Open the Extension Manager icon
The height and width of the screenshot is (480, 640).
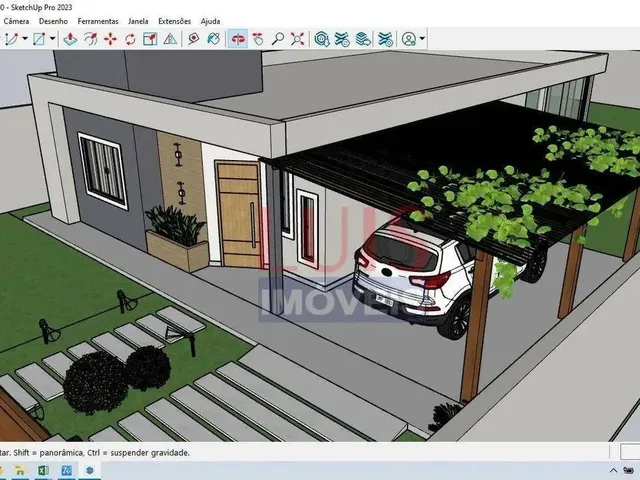[385, 39]
